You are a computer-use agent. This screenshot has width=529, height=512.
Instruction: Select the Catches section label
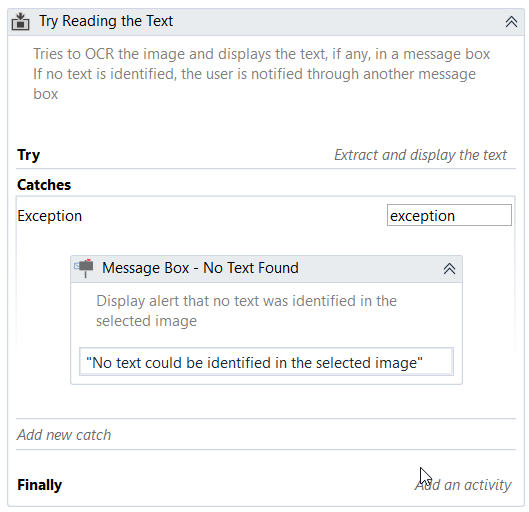[44, 185]
